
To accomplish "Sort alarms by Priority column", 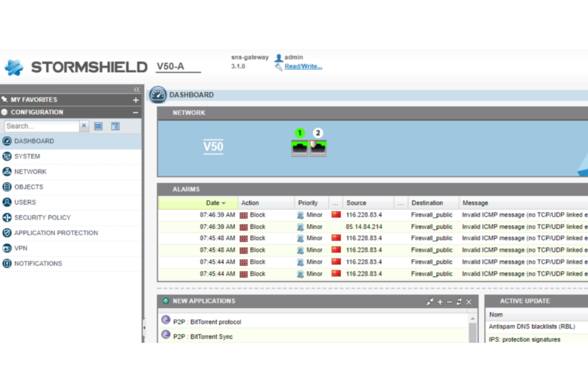I will 311,203.
